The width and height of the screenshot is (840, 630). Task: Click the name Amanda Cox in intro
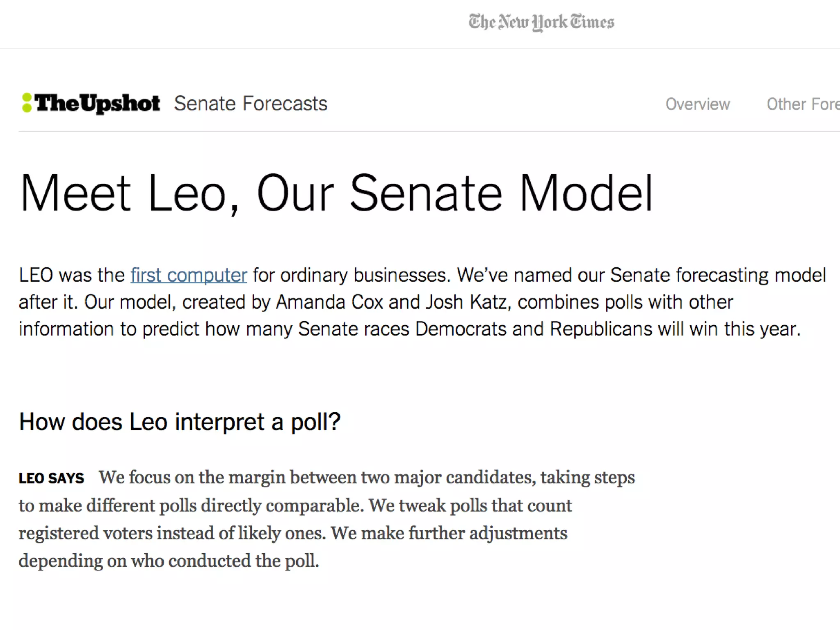pyautogui.click(x=329, y=302)
